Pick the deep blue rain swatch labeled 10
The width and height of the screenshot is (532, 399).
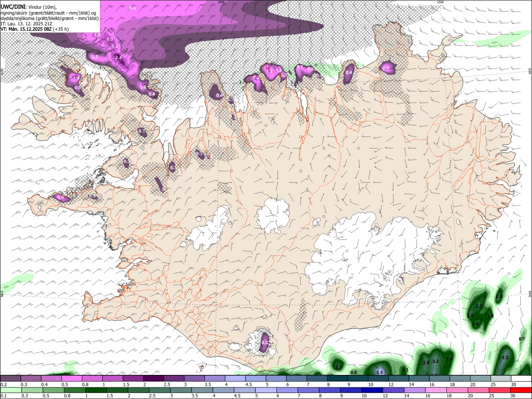(372, 390)
